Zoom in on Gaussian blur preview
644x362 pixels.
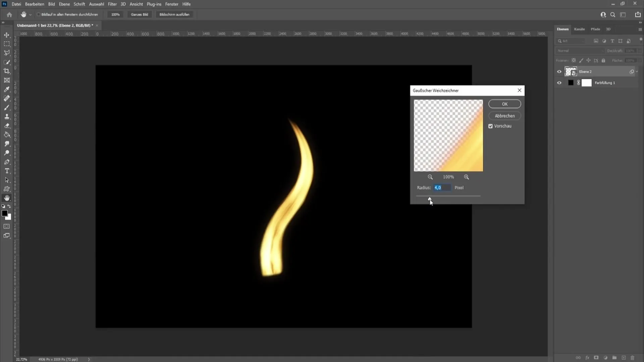[466, 177]
